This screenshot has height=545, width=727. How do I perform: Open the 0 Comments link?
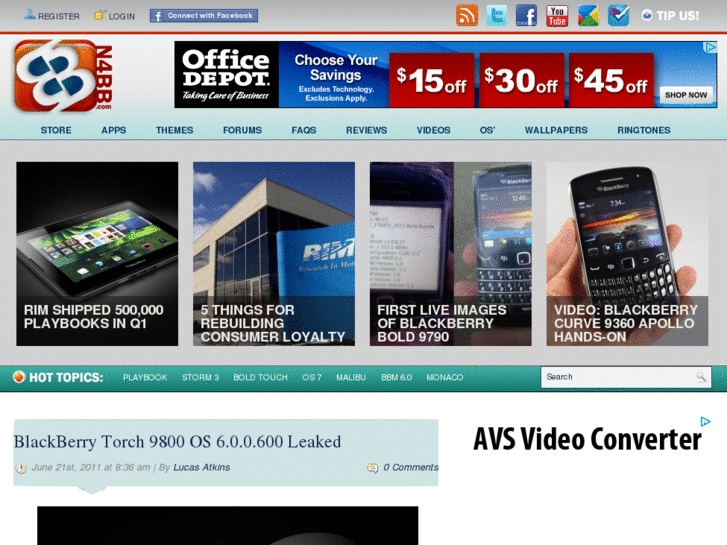(410, 468)
